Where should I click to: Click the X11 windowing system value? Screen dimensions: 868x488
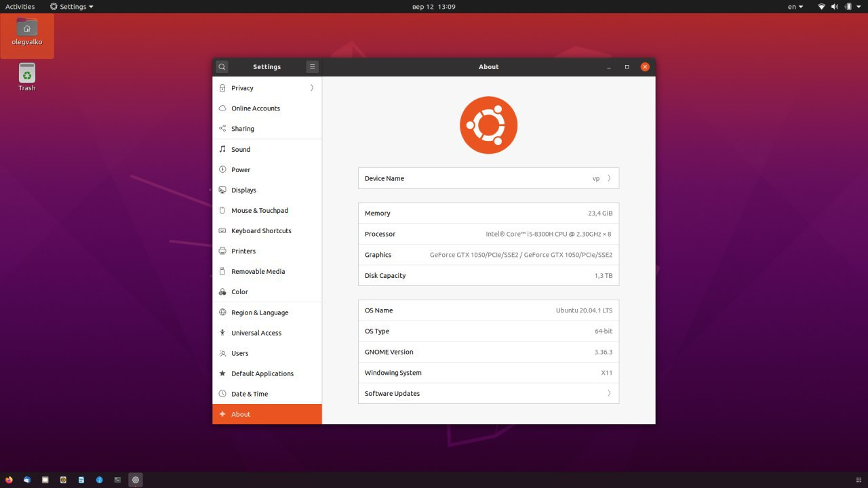pos(607,373)
